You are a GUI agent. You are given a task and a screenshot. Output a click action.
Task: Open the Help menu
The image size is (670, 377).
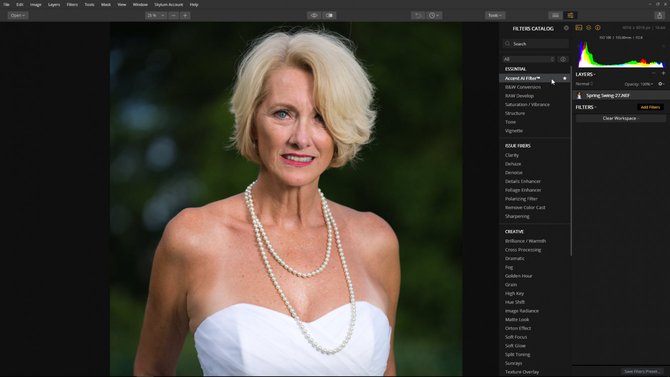(194, 5)
